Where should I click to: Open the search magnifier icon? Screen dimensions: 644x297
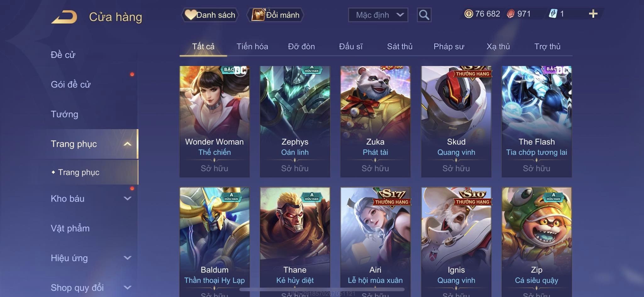click(x=424, y=15)
